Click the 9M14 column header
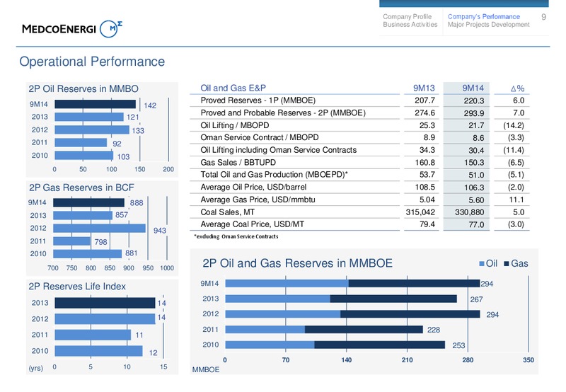 tap(473, 88)
